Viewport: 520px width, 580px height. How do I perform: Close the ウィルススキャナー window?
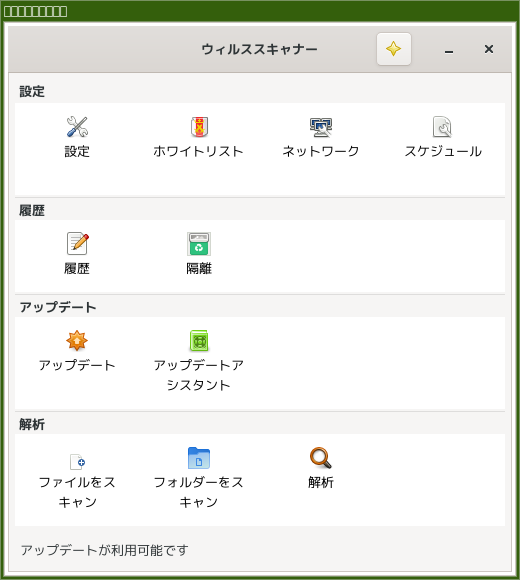coord(489,49)
